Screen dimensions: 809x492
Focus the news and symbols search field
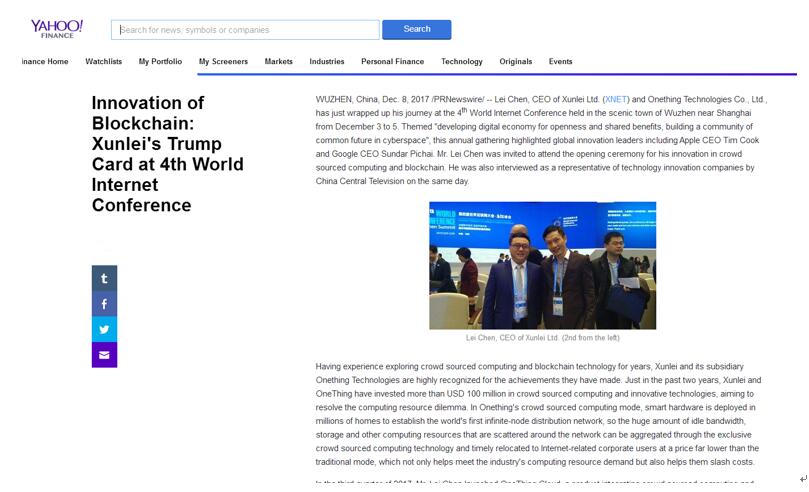click(x=245, y=30)
